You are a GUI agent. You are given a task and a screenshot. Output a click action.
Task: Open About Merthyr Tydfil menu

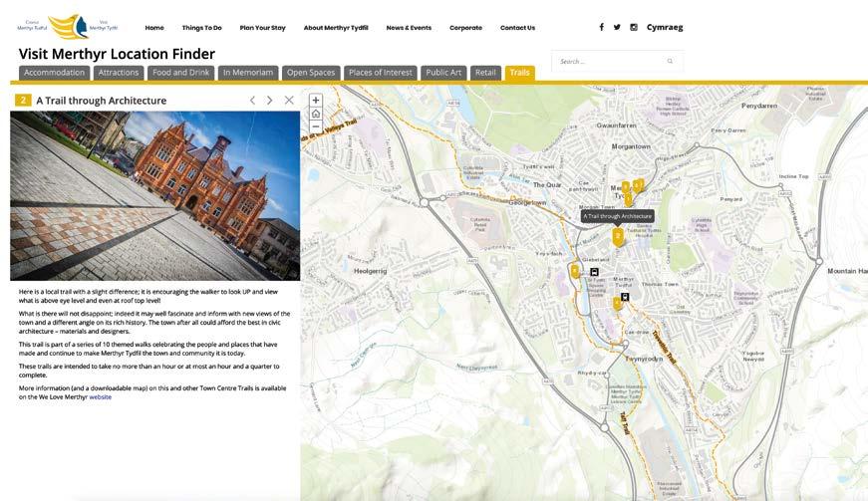(336, 28)
